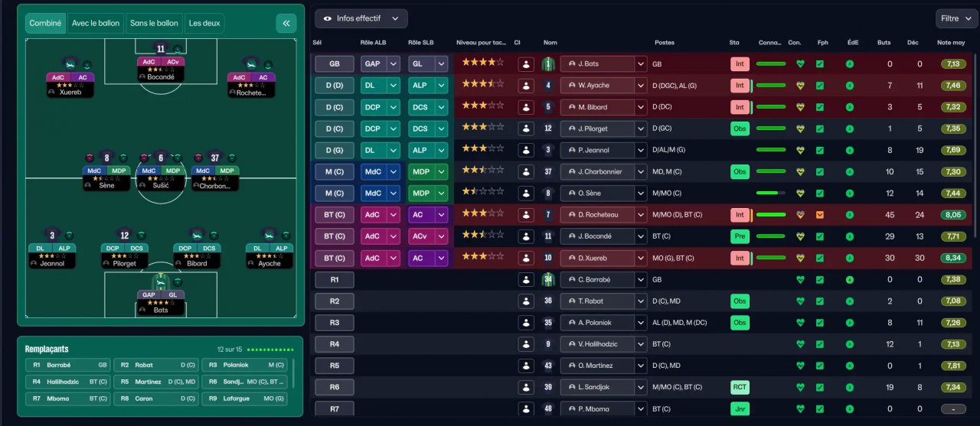Viewport: 980px width, 426px height.
Task: Click the Obs status badge for J. Pilorget
Action: 740,128
